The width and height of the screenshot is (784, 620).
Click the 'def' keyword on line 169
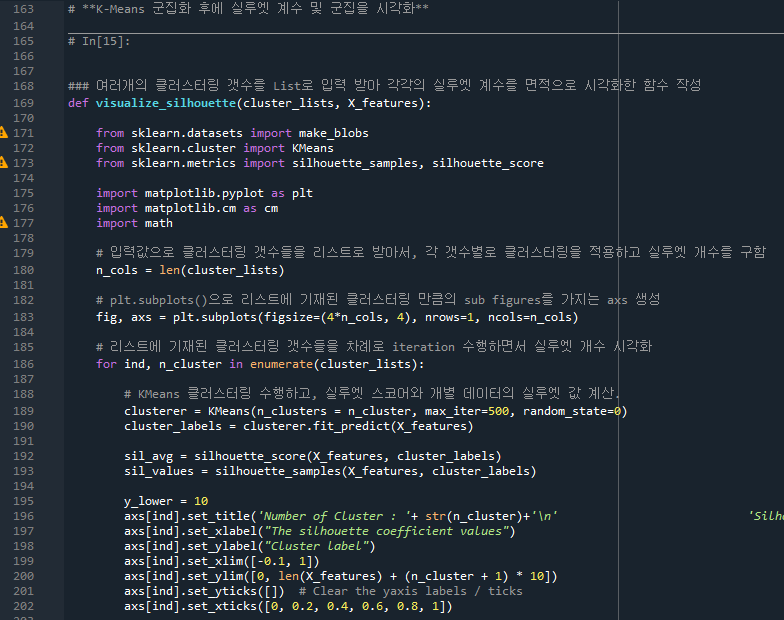(78, 103)
